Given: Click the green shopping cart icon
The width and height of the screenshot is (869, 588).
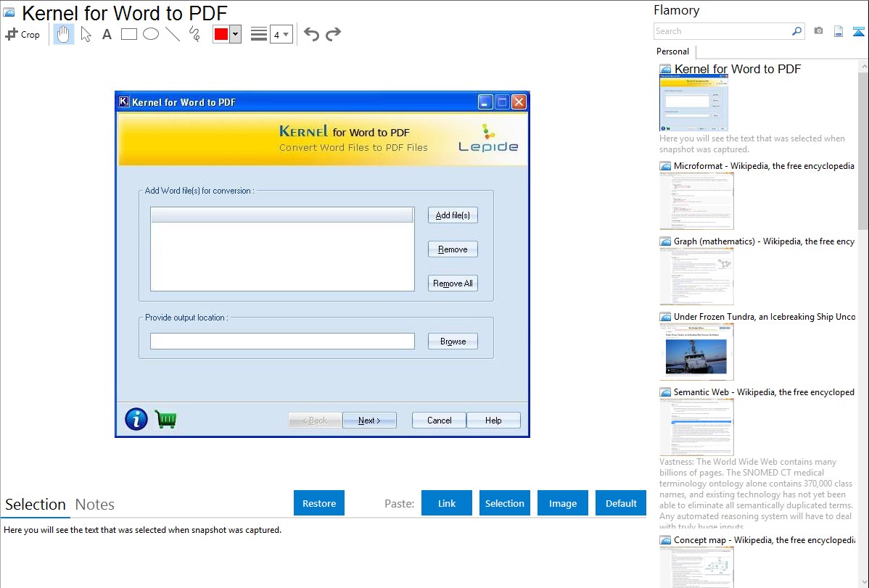Looking at the screenshot, I should point(165,420).
